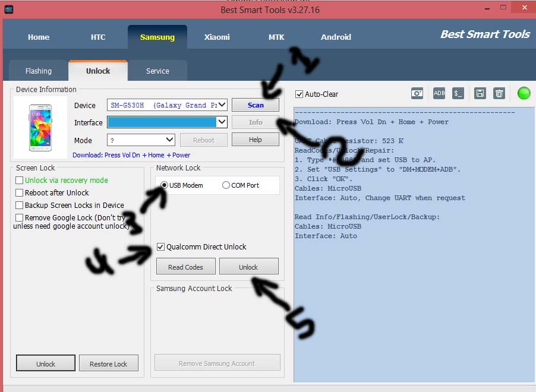The height and width of the screenshot is (392, 536).
Task: Open the Service sub-tab
Action: (x=157, y=71)
